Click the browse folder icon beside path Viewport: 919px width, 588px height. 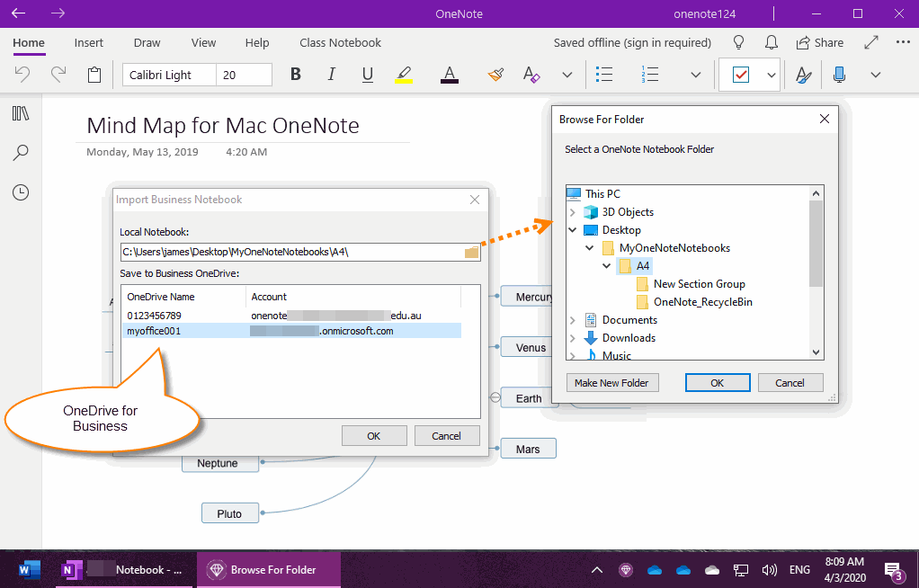pos(472,253)
